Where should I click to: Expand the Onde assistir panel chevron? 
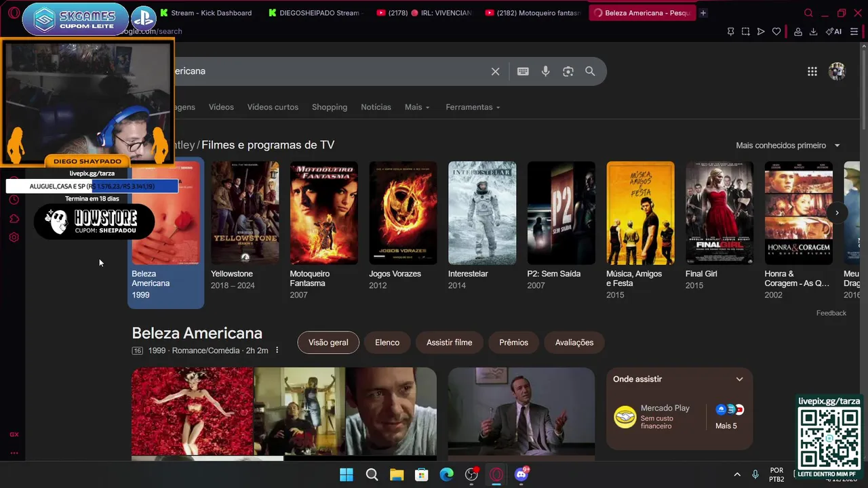tap(740, 379)
